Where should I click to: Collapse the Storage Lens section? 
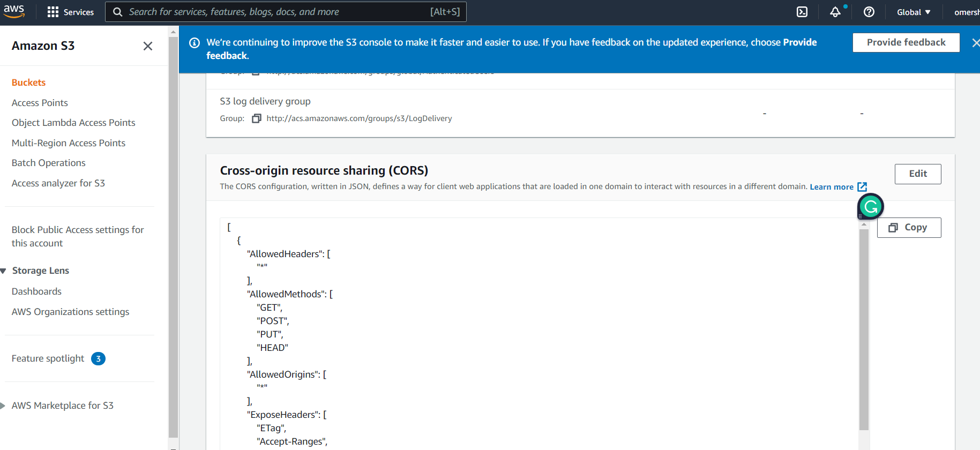(x=3, y=271)
